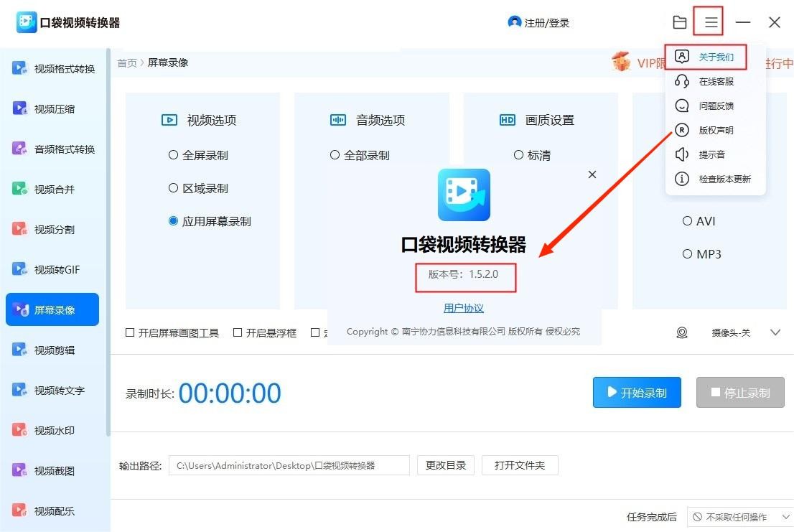This screenshot has width=794, height=532.
Task: Click the 口袋视频转换器 logo in title bar
Action: (27, 22)
